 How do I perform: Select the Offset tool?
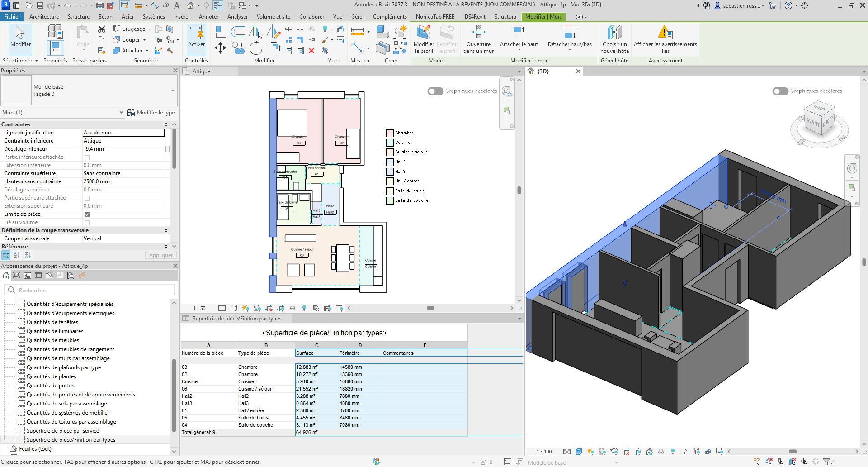(x=238, y=32)
